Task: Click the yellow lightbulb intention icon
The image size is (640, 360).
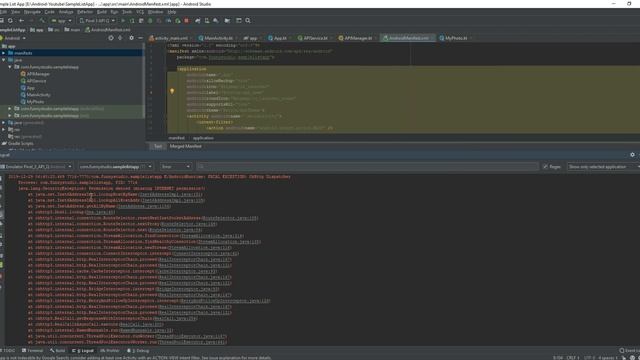Action: pos(172,91)
